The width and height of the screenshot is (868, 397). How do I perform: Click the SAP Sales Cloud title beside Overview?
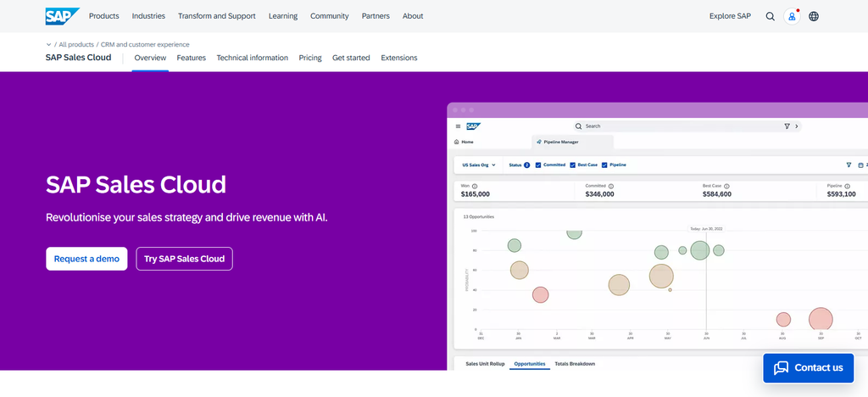point(78,58)
